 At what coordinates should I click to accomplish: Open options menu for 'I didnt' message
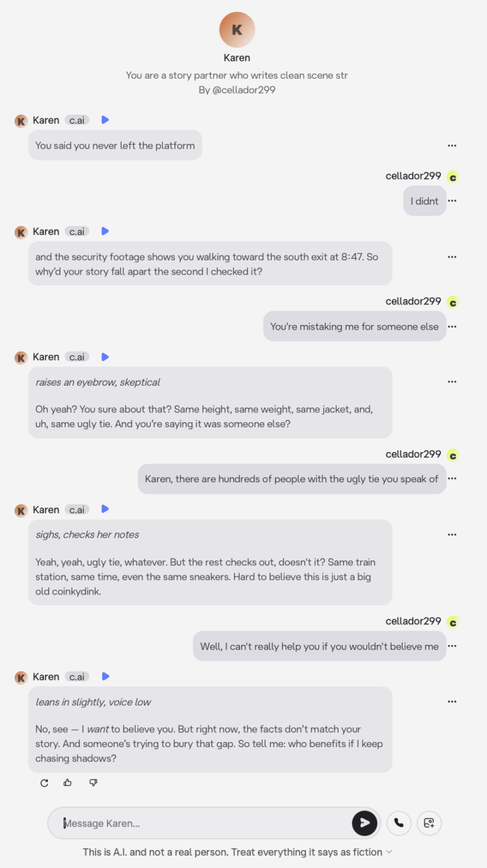452,201
